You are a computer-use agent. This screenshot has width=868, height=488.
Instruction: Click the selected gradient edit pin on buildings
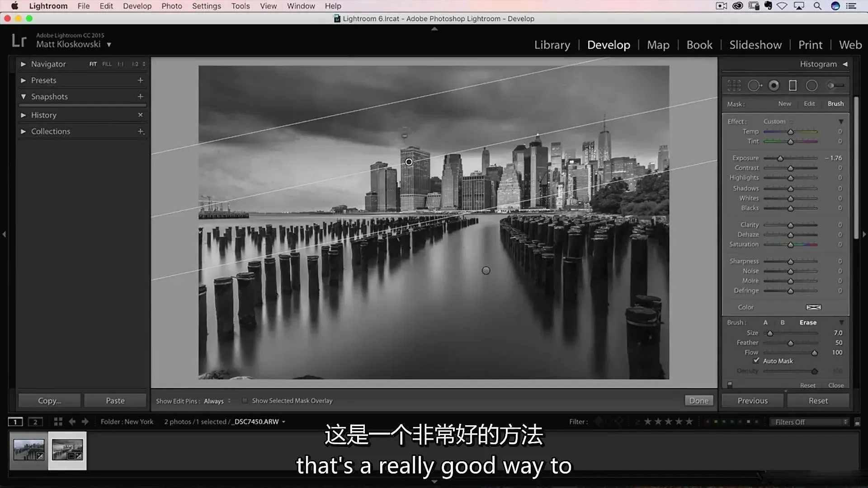409,162
